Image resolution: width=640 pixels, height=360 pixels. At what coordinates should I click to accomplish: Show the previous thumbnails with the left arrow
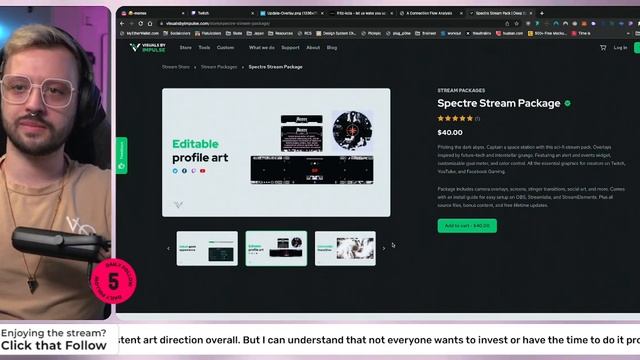pos(168,248)
